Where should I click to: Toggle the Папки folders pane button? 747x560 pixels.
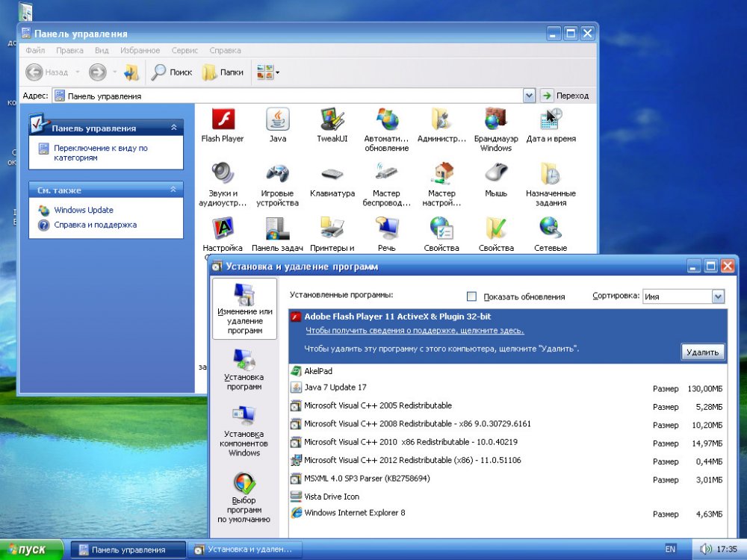(x=223, y=72)
